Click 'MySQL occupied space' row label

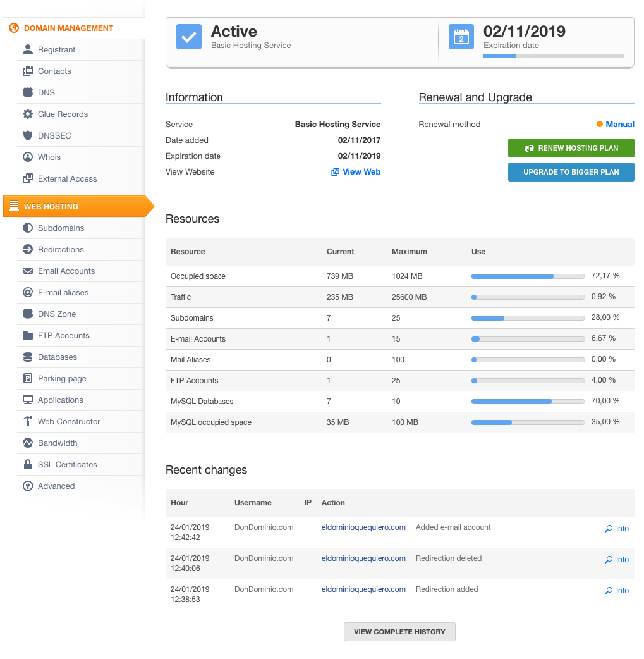pyautogui.click(x=211, y=422)
